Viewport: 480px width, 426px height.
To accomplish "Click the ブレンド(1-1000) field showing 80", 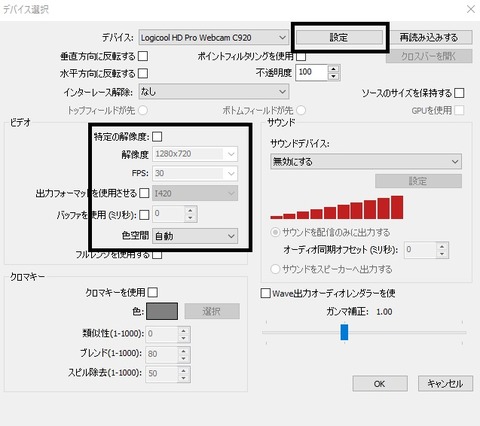I will pos(162,354).
